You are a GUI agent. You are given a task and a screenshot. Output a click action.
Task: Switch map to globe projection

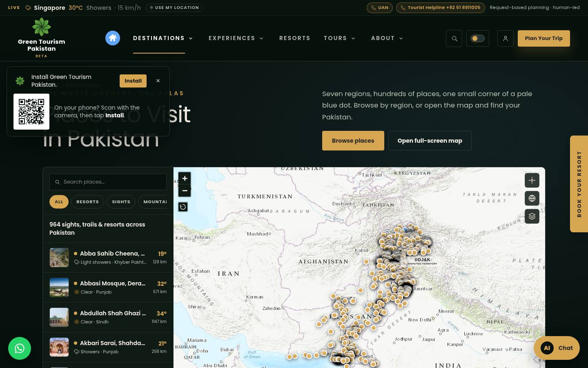tap(532, 198)
